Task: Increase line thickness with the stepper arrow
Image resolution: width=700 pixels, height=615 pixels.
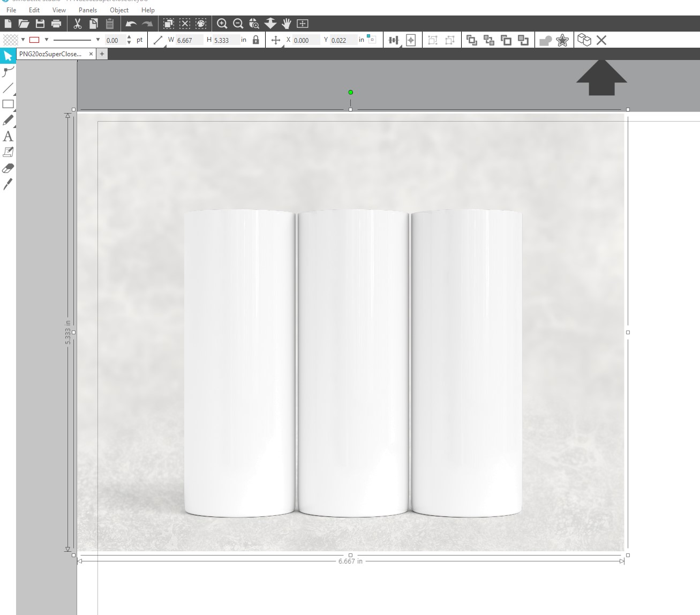Action: coord(129,37)
